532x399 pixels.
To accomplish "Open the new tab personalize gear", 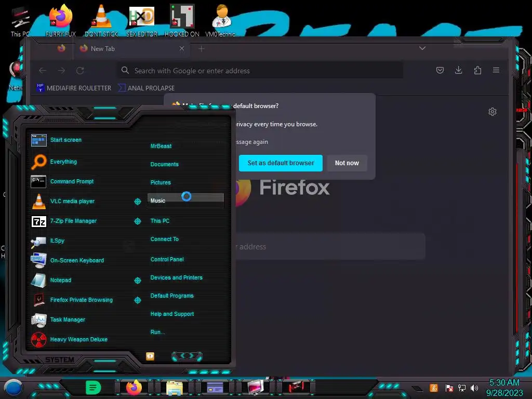I will pos(493,112).
